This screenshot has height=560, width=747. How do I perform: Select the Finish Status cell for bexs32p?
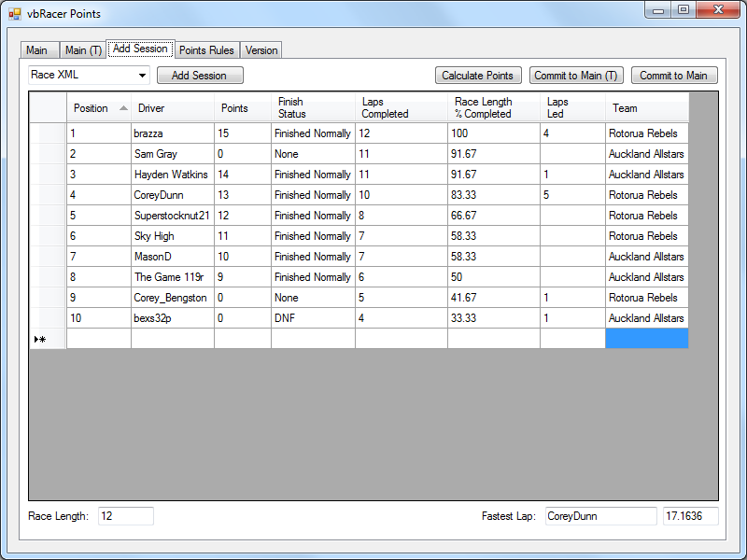(x=313, y=318)
